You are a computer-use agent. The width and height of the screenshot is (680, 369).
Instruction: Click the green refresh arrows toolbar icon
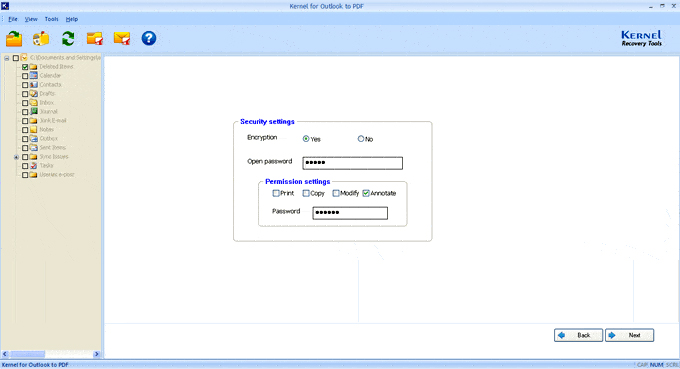click(x=68, y=39)
